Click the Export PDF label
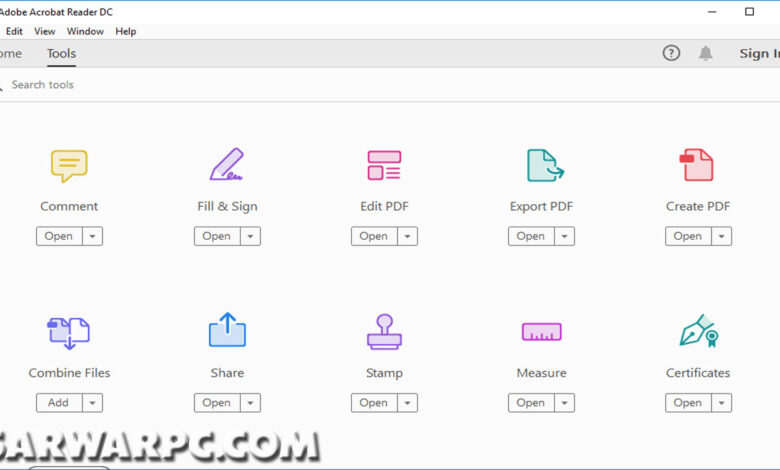The width and height of the screenshot is (780, 470). (541, 206)
